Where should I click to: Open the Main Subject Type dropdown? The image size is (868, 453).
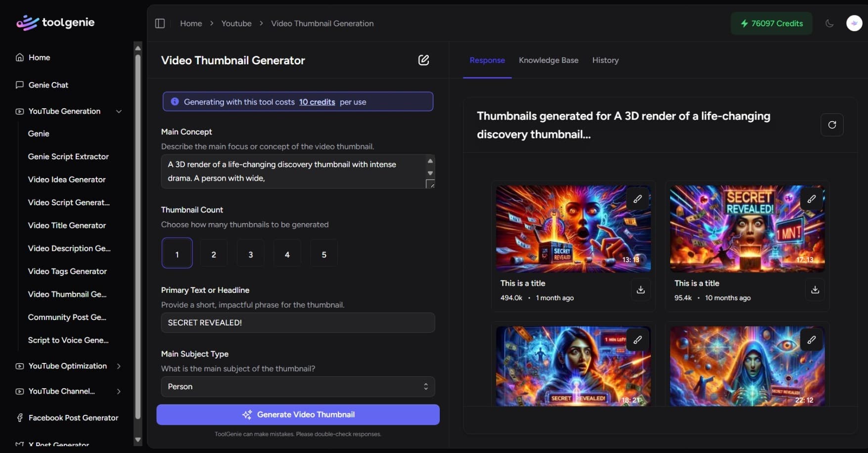pos(298,387)
